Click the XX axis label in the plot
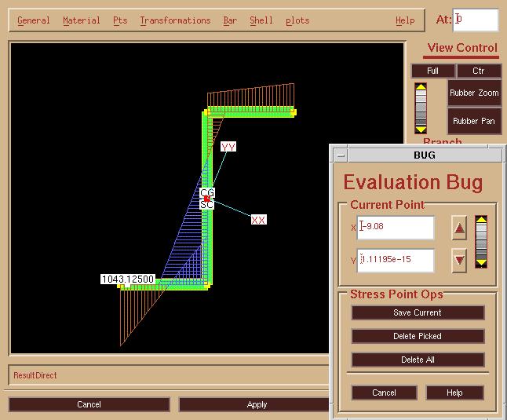 tap(258, 220)
